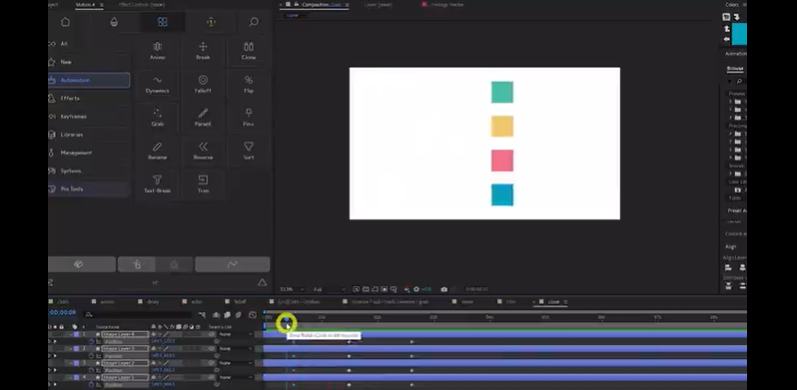This screenshot has width=797, height=390.
Task: Launch the Dynamics tool
Action: tap(158, 84)
